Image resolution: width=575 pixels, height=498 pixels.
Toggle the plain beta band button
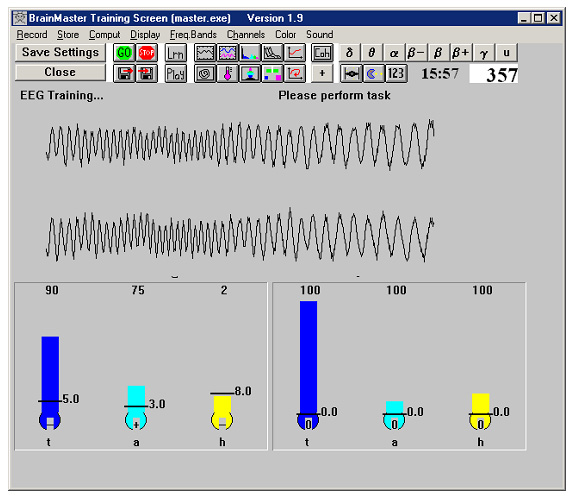[439, 53]
